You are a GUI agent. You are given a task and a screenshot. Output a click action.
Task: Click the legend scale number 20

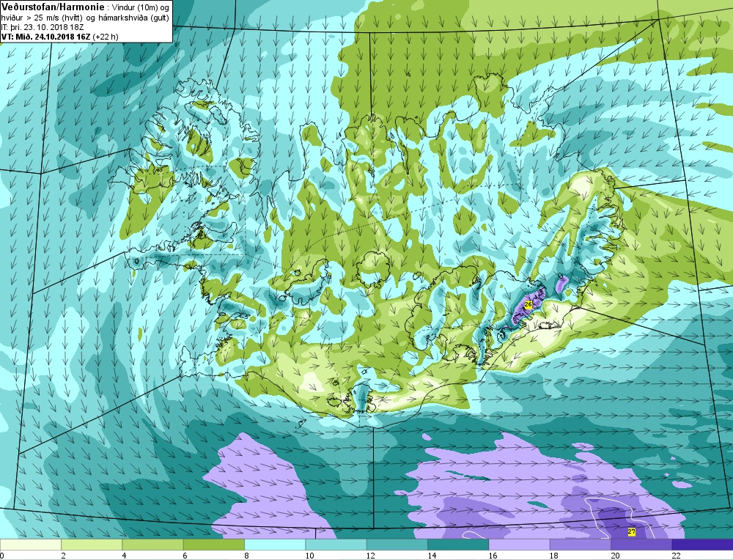615,556
